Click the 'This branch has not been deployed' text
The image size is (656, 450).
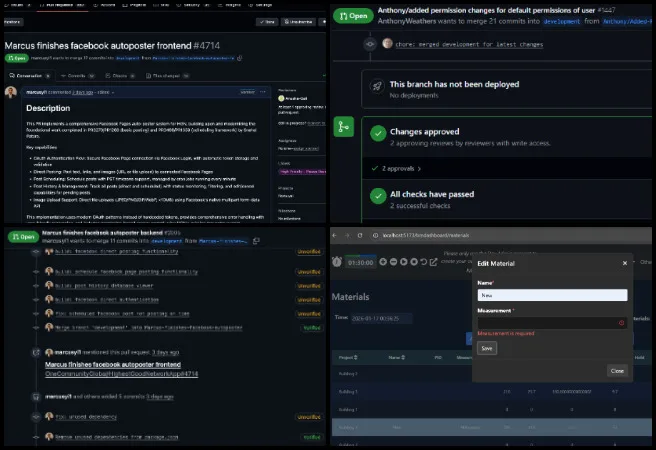pos(454,84)
